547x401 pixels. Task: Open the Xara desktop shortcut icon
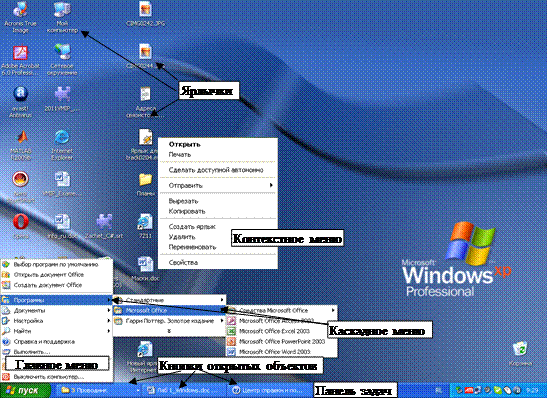point(20,179)
